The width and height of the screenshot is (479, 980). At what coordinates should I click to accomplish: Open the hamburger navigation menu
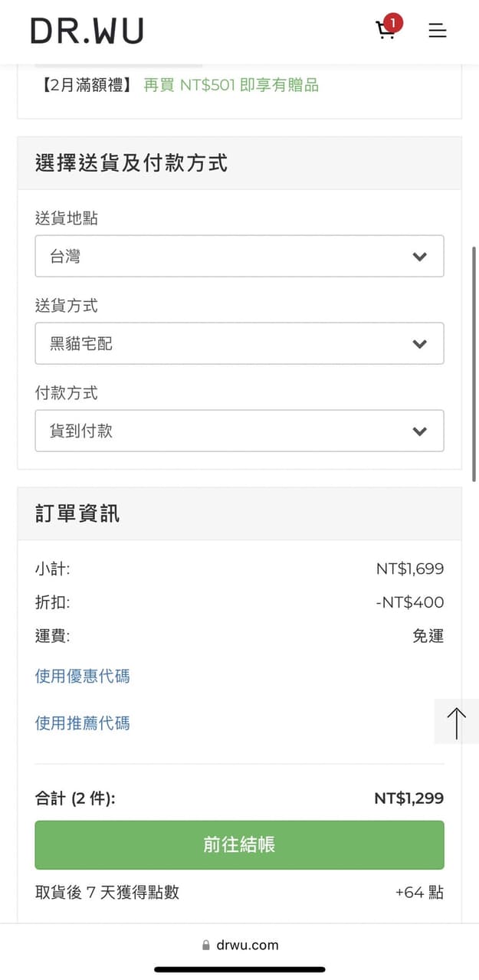pos(437,31)
